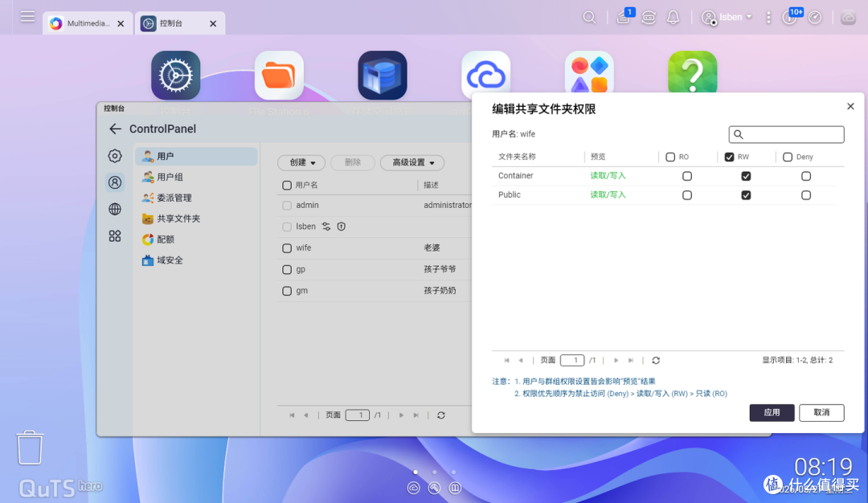Open external devices icon in top bar

point(649,18)
